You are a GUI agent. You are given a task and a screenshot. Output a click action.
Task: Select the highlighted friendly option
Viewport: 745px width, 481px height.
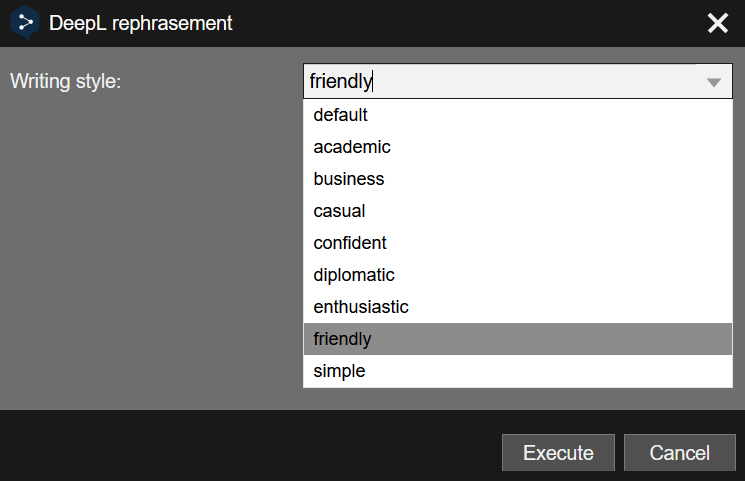coord(518,339)
